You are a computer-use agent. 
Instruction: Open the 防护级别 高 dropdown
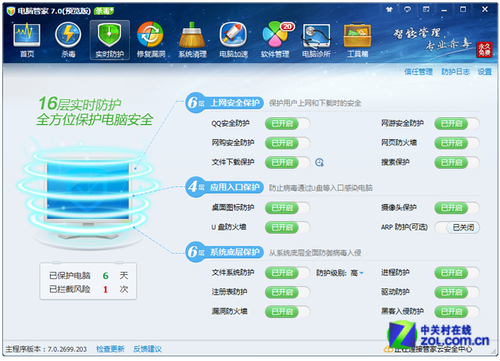(357, 273)
